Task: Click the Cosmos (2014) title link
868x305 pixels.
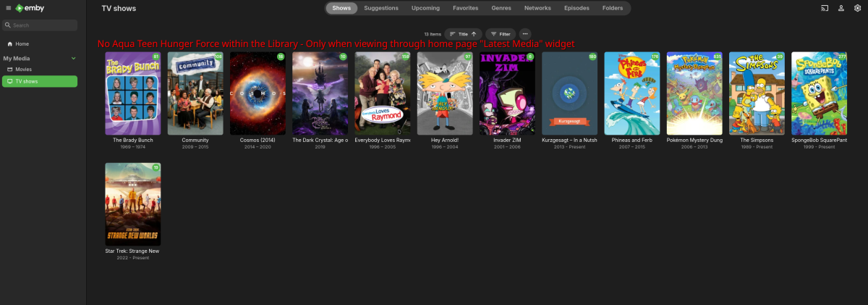Action: (x=258, y=140)
